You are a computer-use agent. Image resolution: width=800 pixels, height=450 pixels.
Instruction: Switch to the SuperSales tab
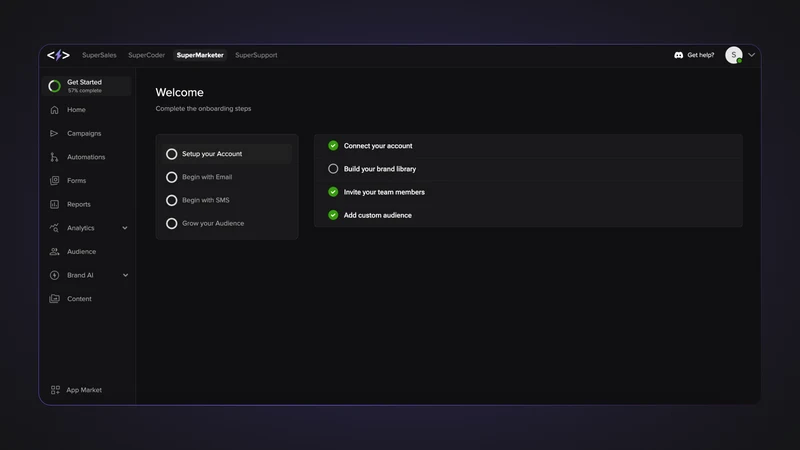click(x=99, y=55)
